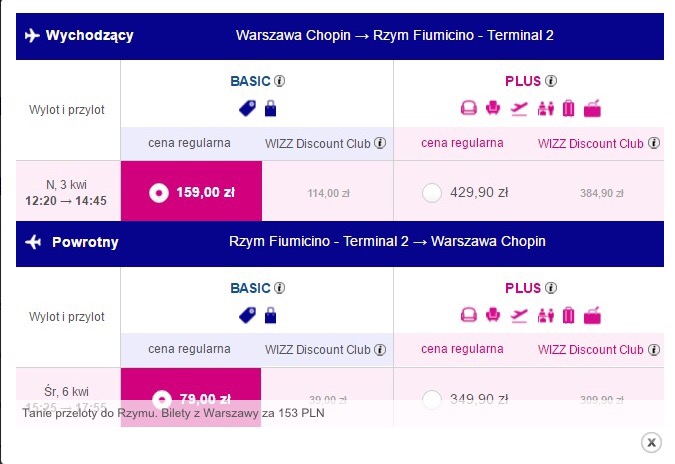Open outbound BASIC WIZZ Discount Club info icon

pyautogui.click(x=380, y=143)
